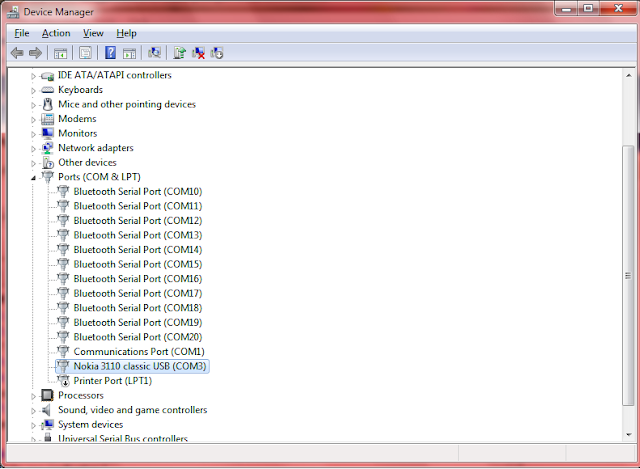Click the Network adapters category icon

47,148
